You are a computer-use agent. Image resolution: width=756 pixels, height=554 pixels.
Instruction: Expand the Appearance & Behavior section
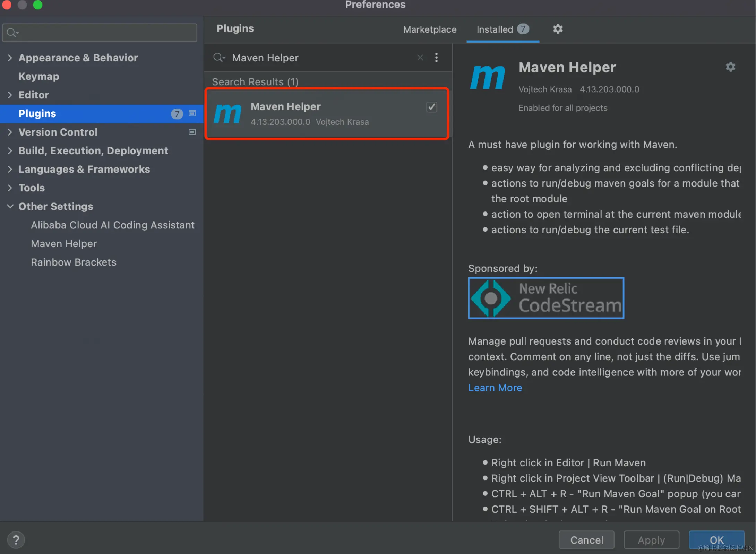pyautogui.click(x=10, y=58)
